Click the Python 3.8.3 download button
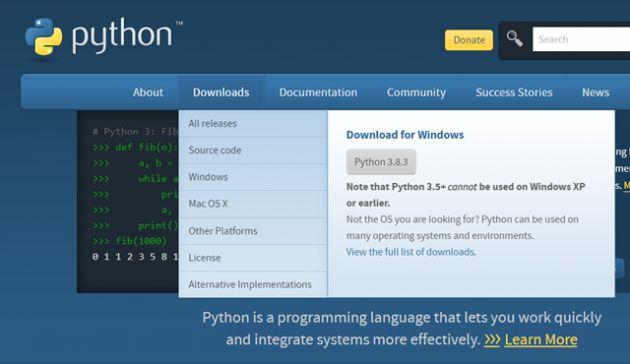Viewport: 630px width, 364px height. click(x=381, y=162)
